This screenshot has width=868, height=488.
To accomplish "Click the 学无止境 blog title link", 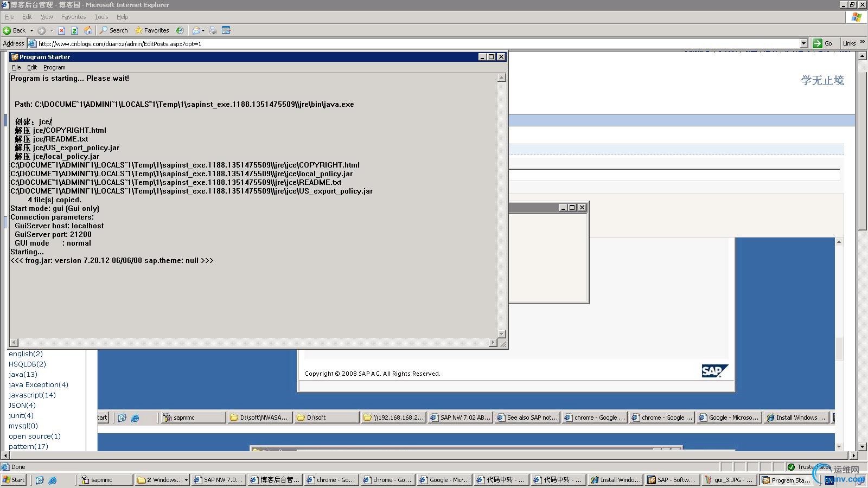I will click(x=822, y=80).
